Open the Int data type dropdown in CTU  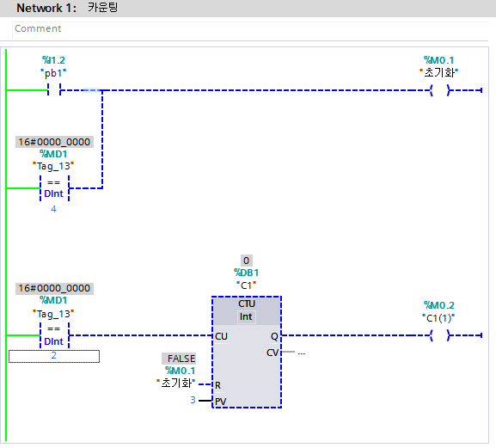tap(246, 316)
